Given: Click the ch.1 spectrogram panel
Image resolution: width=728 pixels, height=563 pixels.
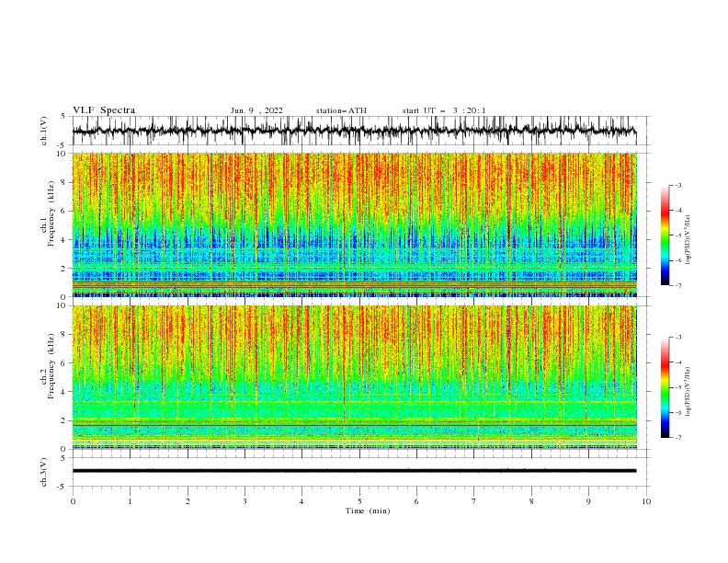Looking at the screenshot, I should pyautogui.click(x=355, y=224).
